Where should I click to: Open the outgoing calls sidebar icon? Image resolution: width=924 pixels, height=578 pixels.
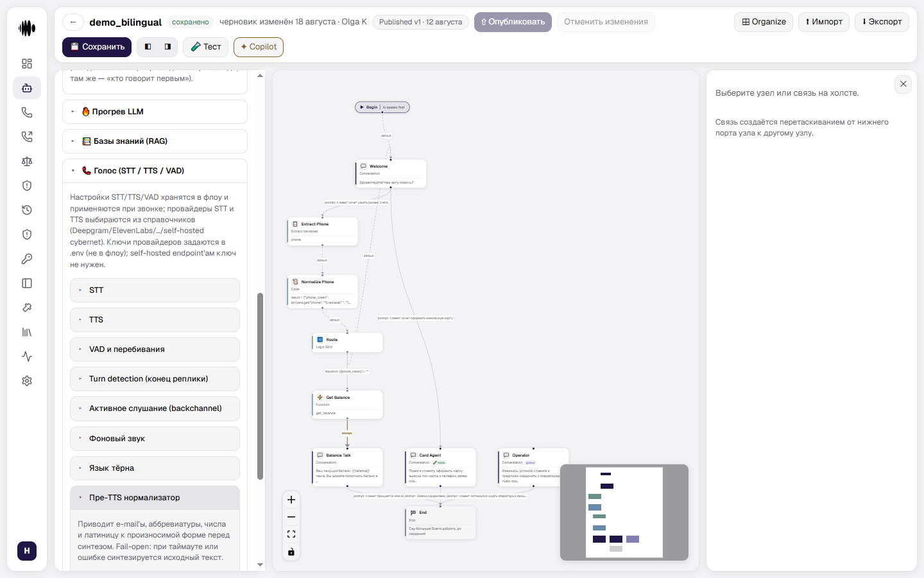[x=27, y=137]
